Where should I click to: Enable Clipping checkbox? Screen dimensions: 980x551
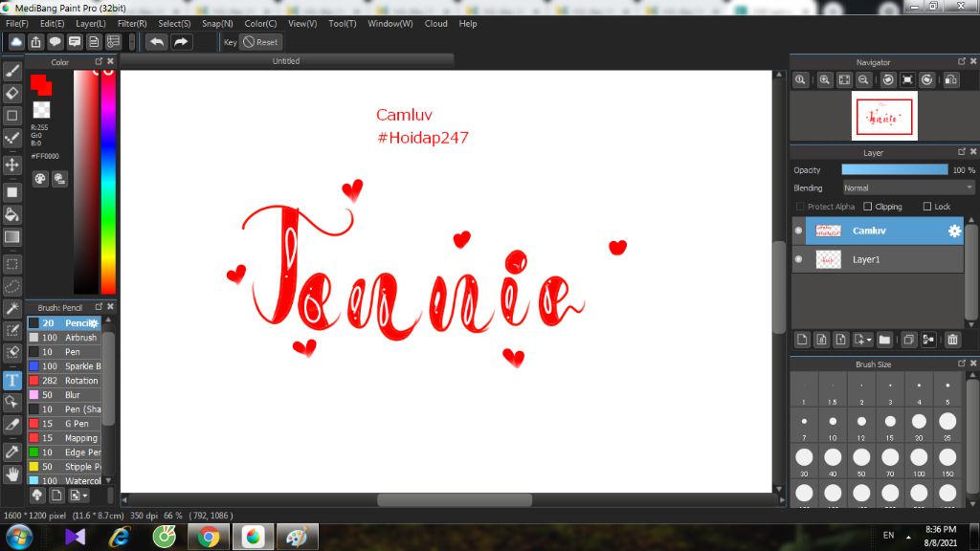point(867,207)
